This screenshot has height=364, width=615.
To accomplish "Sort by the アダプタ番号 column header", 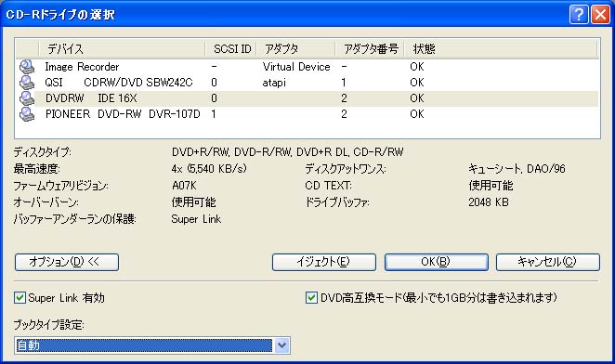I will click(370, 49).
